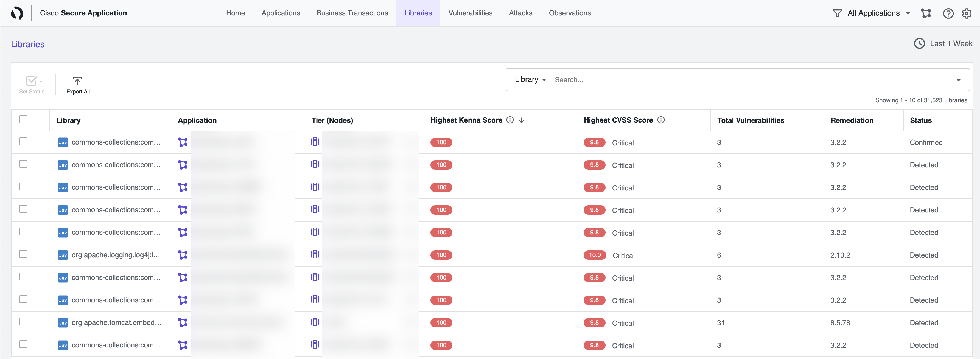Click application icon in tomcat.embed row
Image resolution: width=980 pixels, height=359 pixels.
click(183, 322)
